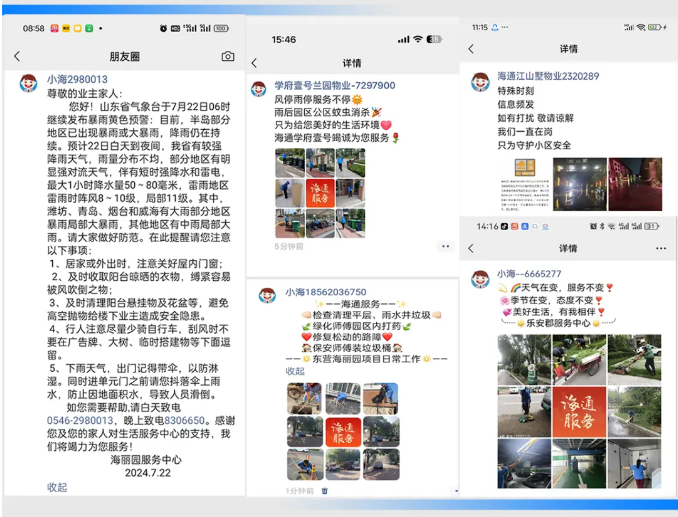Screen dimensions: 678x517
Task: Tap avatar of 小海--6665277
Action: tap(480, 279)
